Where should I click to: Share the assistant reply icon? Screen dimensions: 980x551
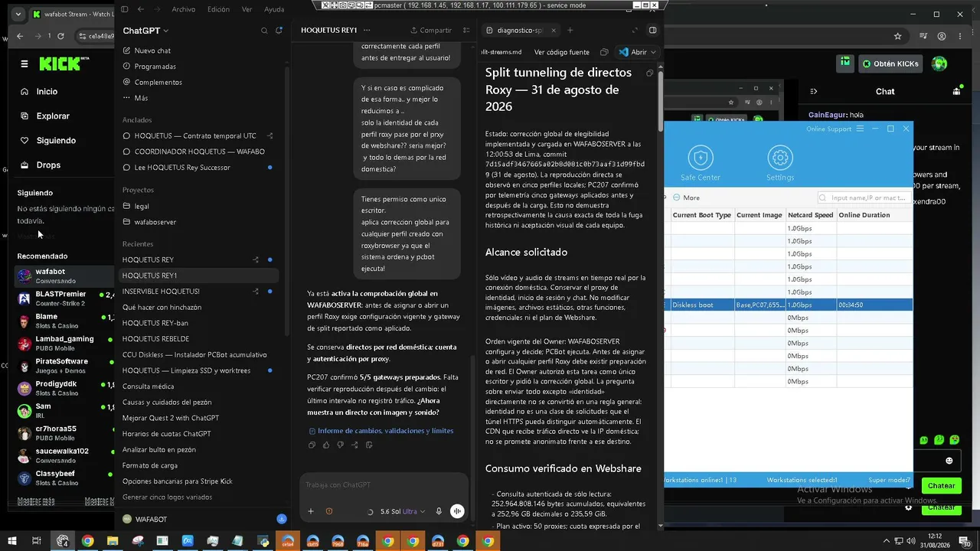[x=354, y=445]
